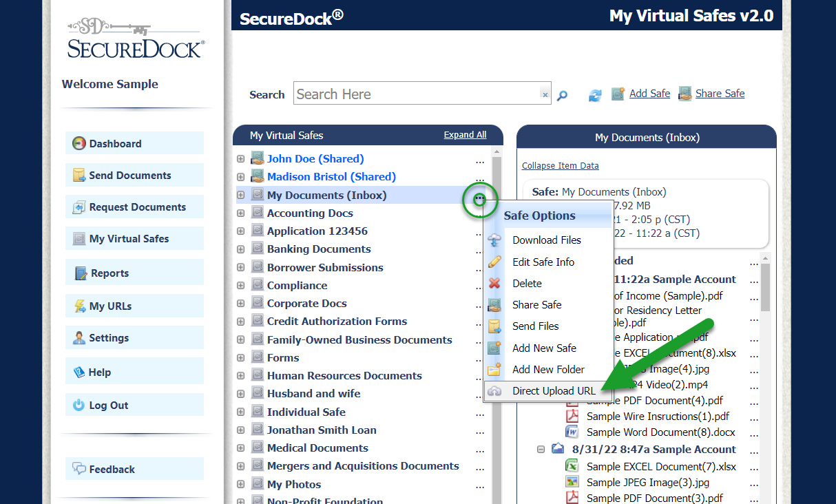Click the Collapse Item Data link
Image resolution: width=836 pixels, height=504 pixels.
click(x=561, y=165)
